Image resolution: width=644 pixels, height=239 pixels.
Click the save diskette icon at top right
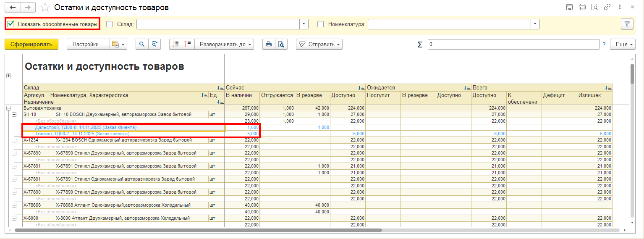tap(569, 7)
